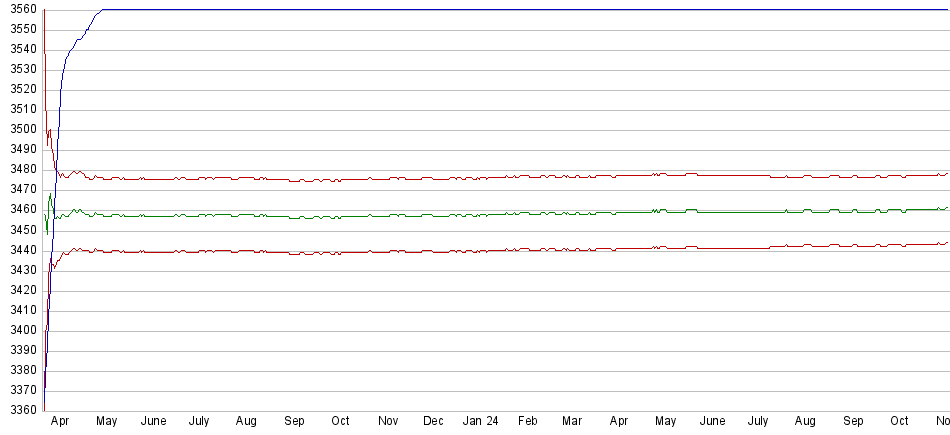Viewport: 950px width, 435px height.
Task: Click the 3380 y-axis tick value
Action: [x=20, y=370]
